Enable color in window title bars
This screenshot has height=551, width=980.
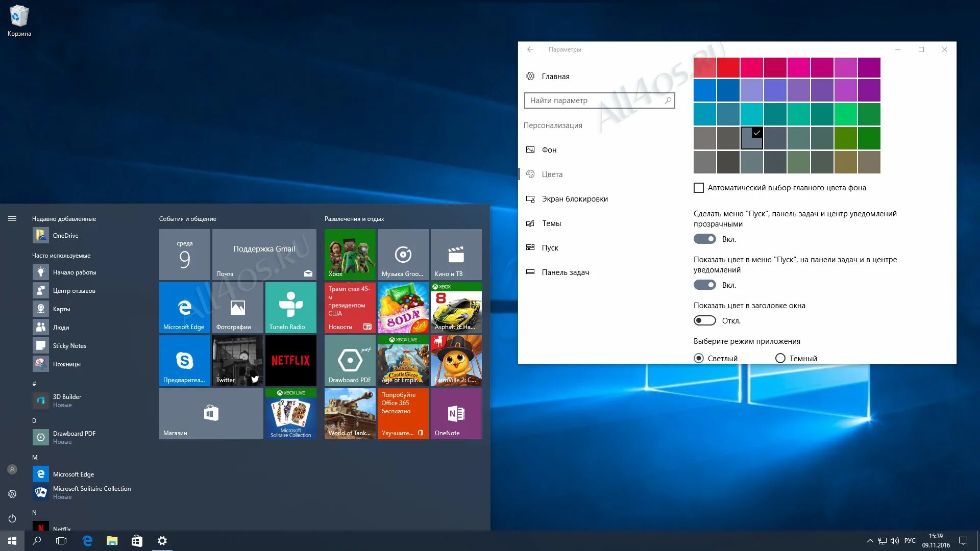pyautogui.click(x=705, y=320)
